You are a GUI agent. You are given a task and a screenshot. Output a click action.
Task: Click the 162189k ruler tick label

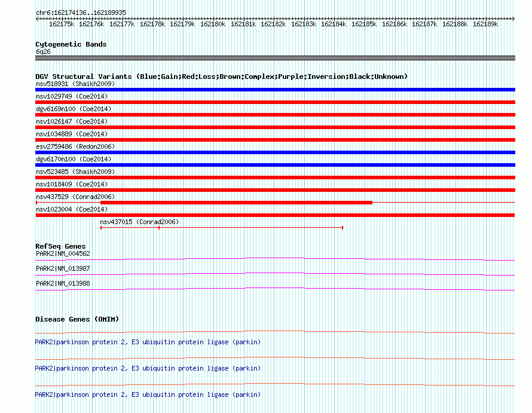[x=485, y=24]
